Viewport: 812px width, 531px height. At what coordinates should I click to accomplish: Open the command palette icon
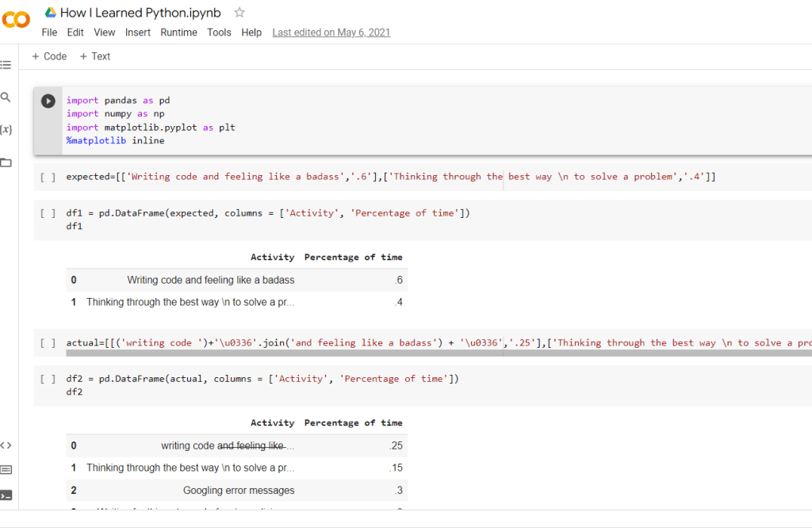[6, 470]
